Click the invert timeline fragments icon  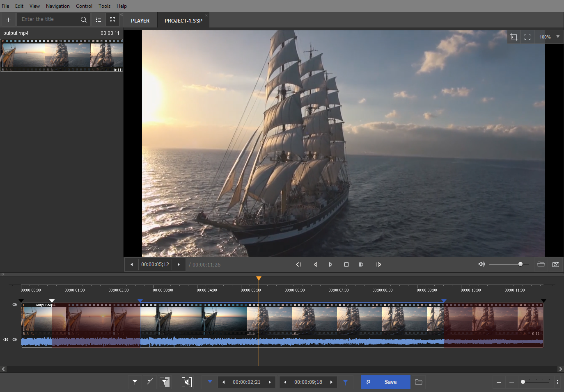(x=165, y=382)
